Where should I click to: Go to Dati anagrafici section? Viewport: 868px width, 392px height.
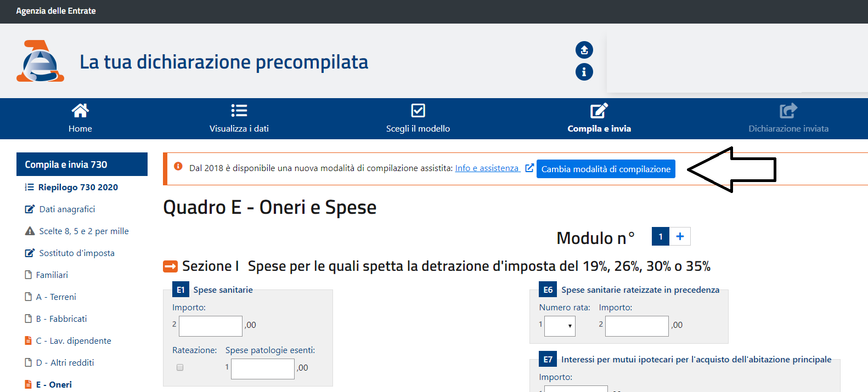click(67, 209)
